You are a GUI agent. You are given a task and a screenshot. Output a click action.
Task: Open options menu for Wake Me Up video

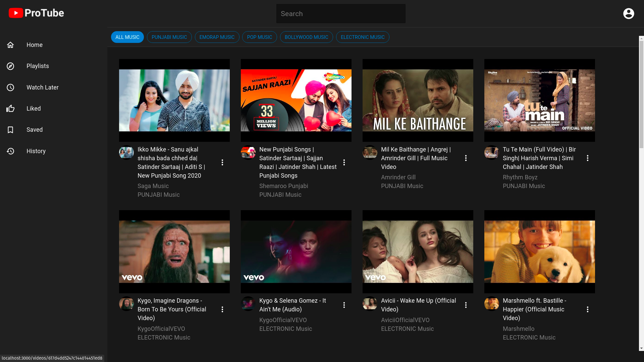[466, 305]
